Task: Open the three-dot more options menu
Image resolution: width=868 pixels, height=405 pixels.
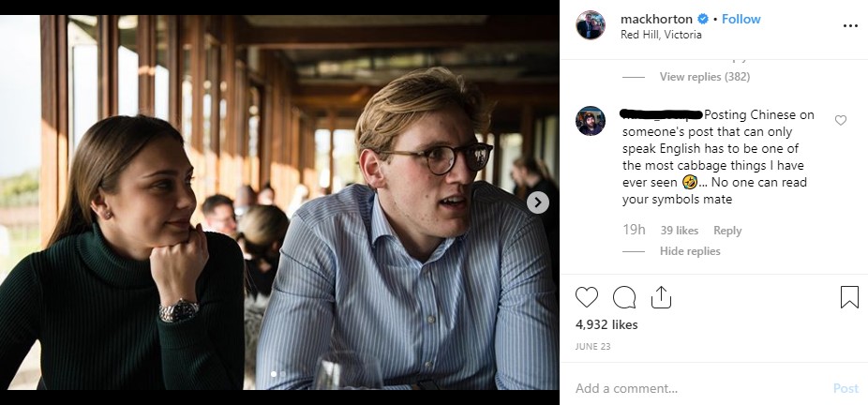Action: [850, 26]
